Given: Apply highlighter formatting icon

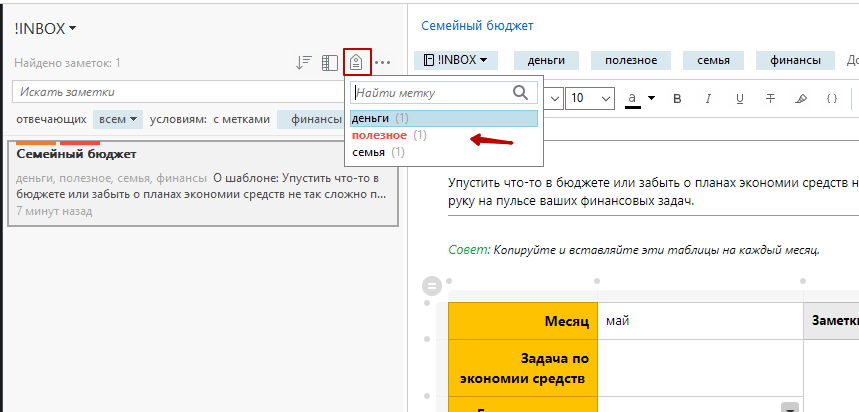Looking at the screenshot, I should (800, 98).
